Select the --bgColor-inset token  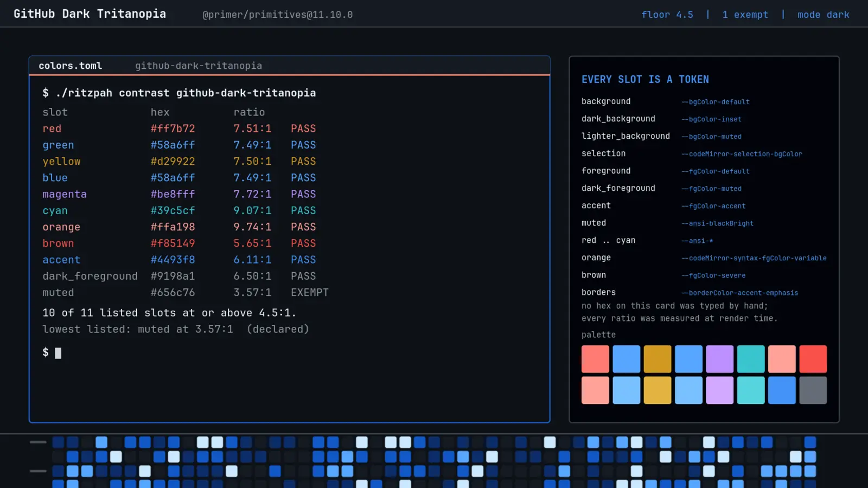(x=711, y=119)
